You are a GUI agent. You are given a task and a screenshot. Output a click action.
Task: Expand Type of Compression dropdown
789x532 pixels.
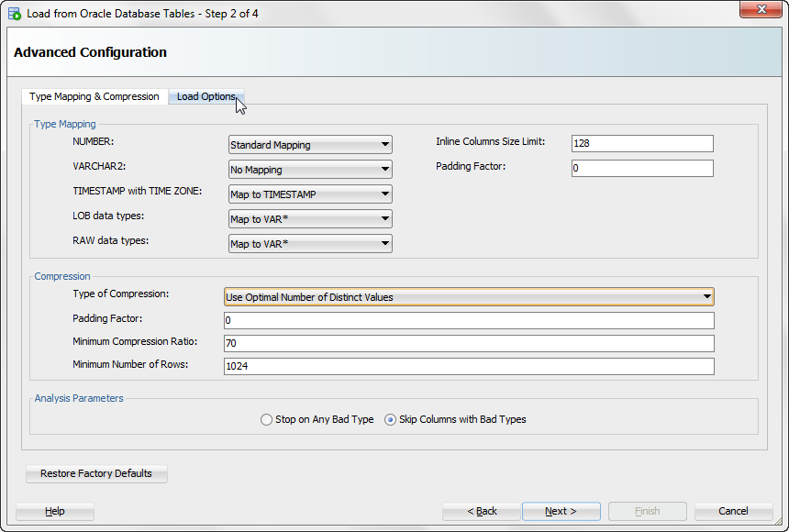pyautogui.click(x=469, y=296)
